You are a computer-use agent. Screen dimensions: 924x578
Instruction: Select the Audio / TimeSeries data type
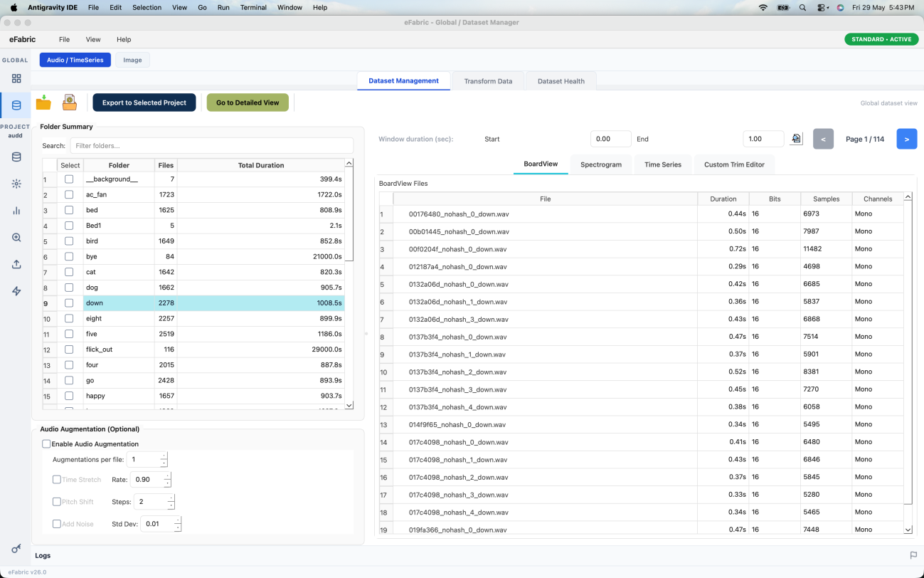75,60
